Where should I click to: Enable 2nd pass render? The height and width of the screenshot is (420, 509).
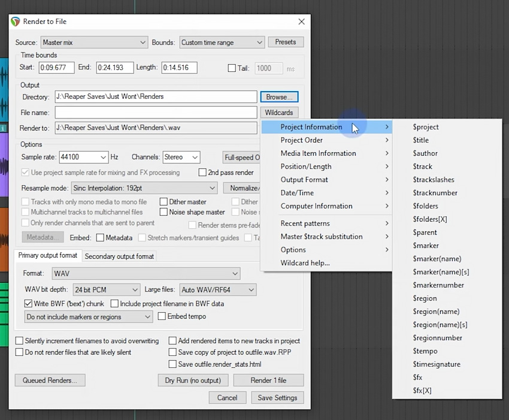pyautogui.click(x=202, y=173)
